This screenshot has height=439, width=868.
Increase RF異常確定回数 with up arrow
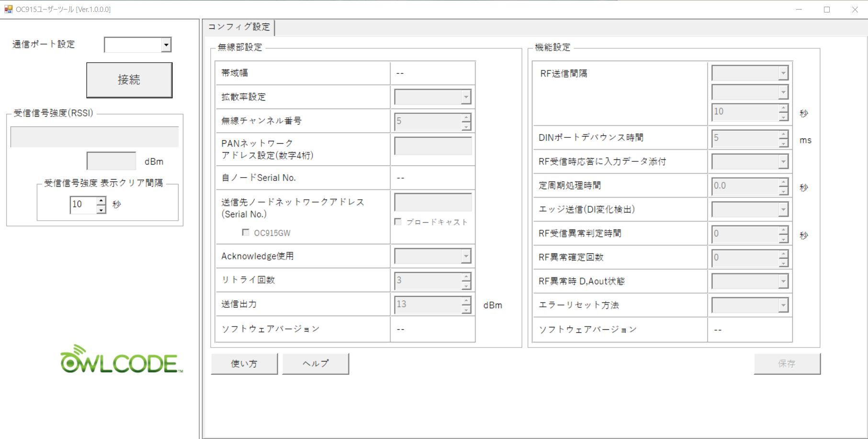tap(784, 254)
